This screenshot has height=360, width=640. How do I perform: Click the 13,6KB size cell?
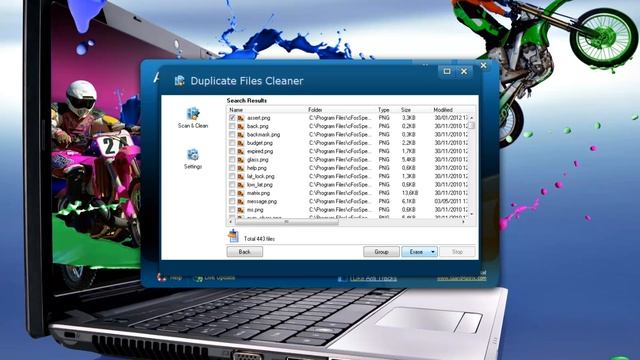410,193
